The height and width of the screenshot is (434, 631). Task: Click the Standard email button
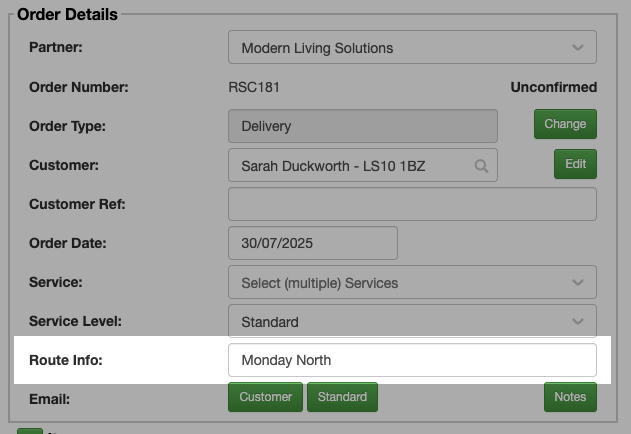tap(342, 397)
